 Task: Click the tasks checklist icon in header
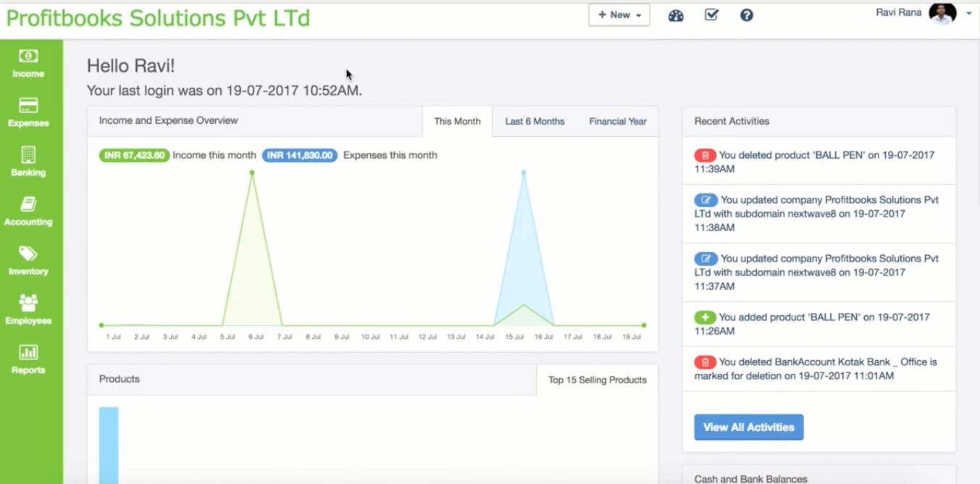tap(711, 14)
